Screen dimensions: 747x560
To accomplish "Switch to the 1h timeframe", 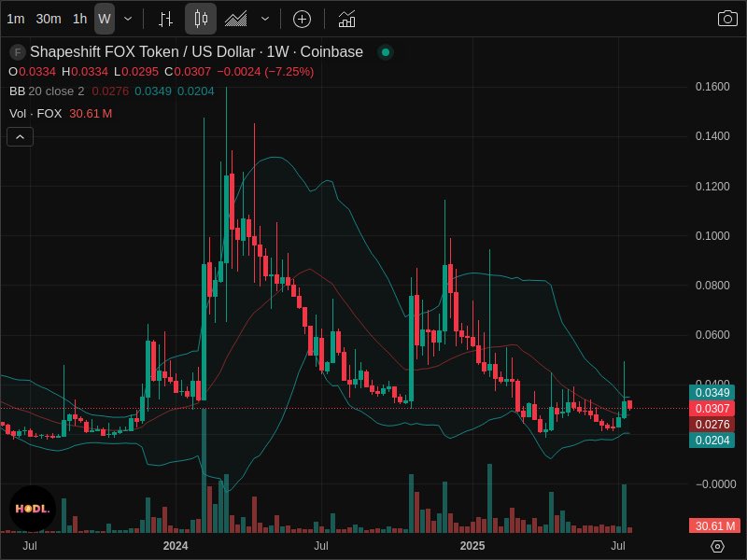I will pos(79,19).
